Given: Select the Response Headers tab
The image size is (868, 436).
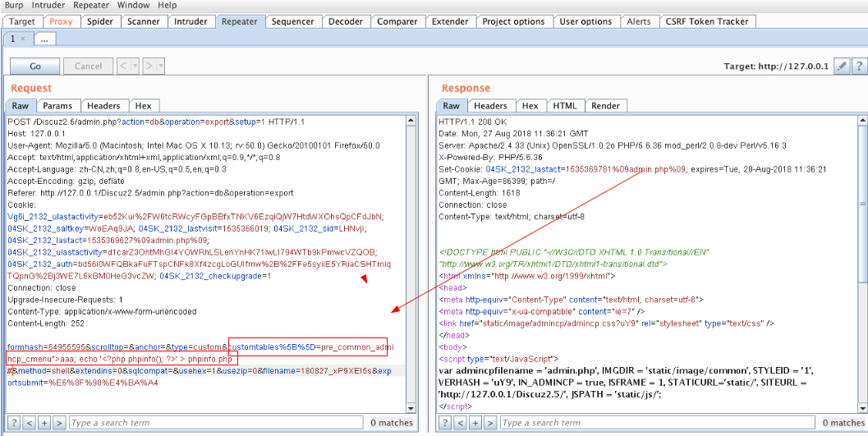Looking at the screenshot, I should click(x=491, y=106).
